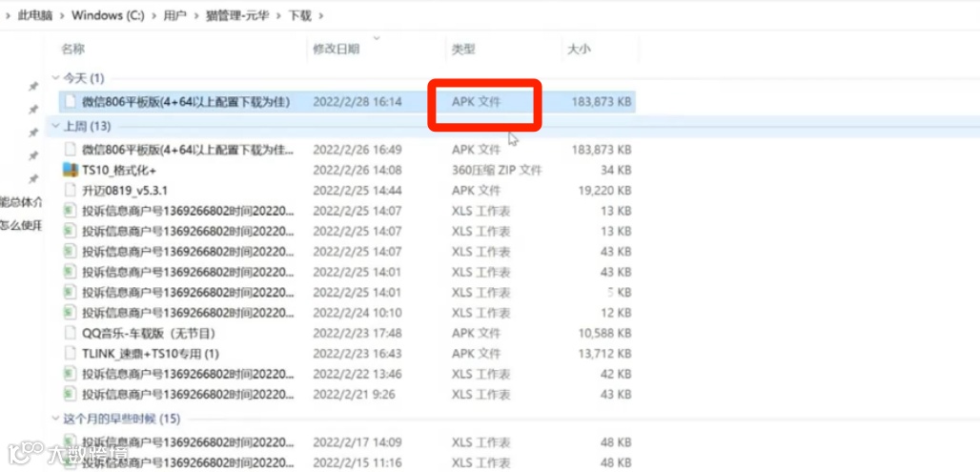The width and height of the screenshot is (980, 472).
Task: Click the XLS icon of file modified 2022/2/17 14:09
Action: tap(71, 442)
